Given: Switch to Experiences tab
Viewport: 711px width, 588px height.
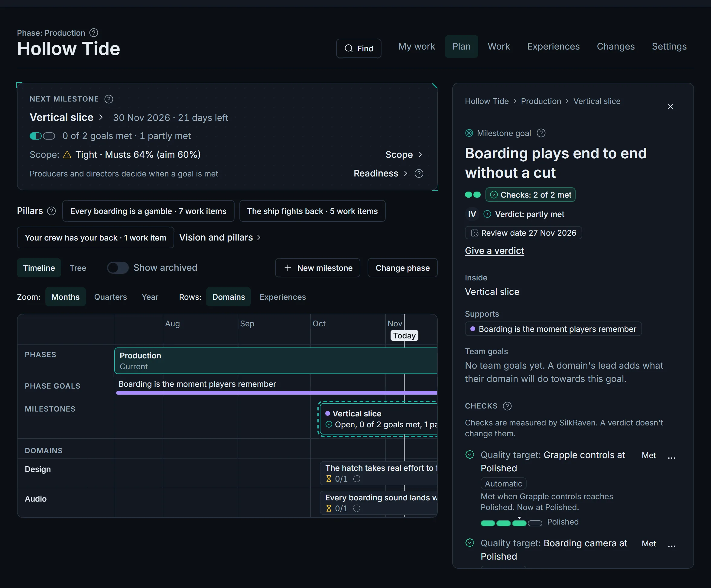Looking at the screenshot, I should tap(553, 47).
